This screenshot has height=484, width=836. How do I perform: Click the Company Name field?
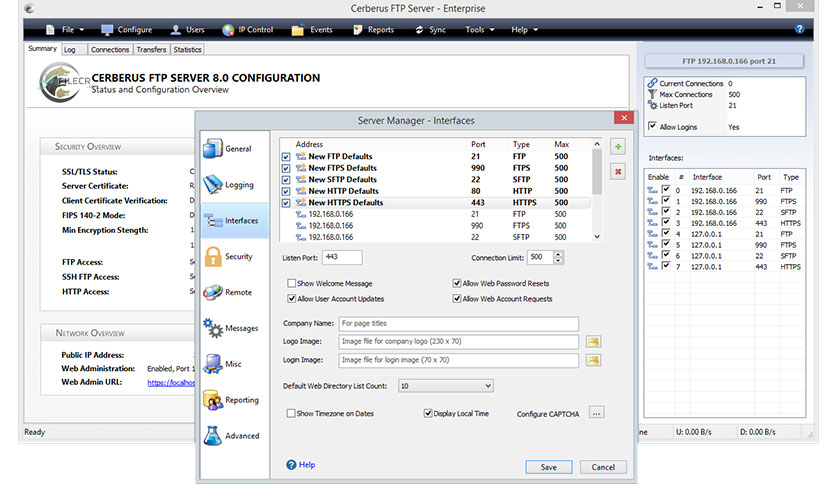tap(459, 324)
